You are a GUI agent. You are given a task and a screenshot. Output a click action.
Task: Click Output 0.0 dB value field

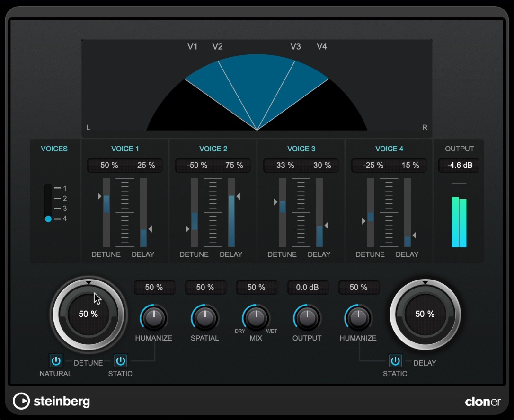[308, 287]
